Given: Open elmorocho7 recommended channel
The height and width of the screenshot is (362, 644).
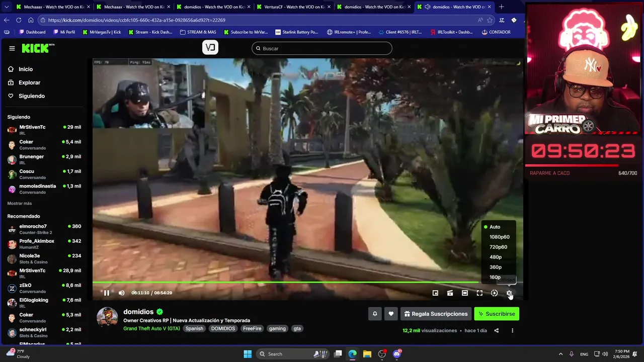Looking at the screenshot, I should 44,229.
